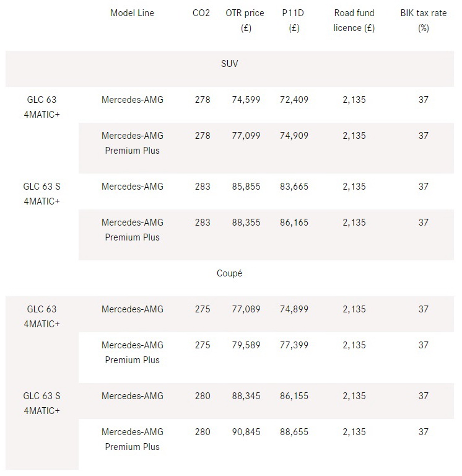Click the 88,655 P11D value
The width and height of the screenshot is (462, 476).
point(294,432)
